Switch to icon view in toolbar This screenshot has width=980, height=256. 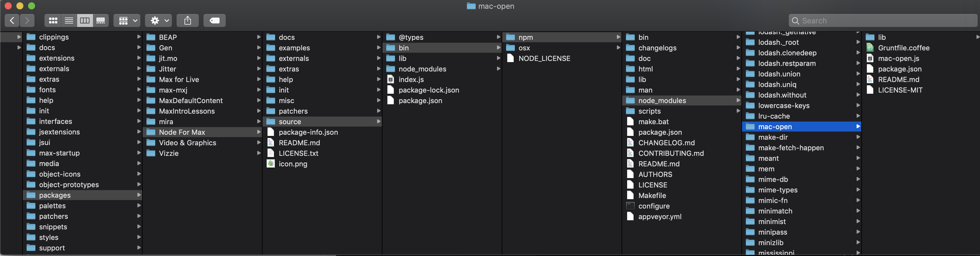(x=53, y=21)
